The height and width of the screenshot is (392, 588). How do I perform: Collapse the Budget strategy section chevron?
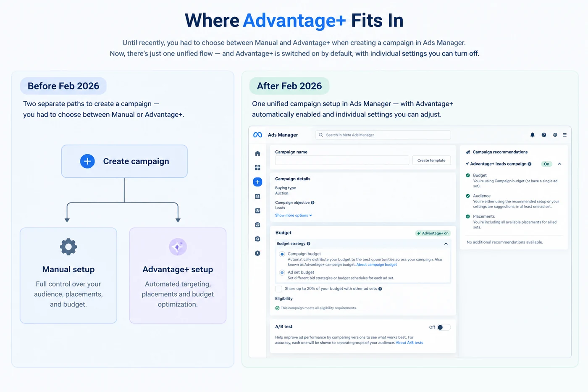446,244
